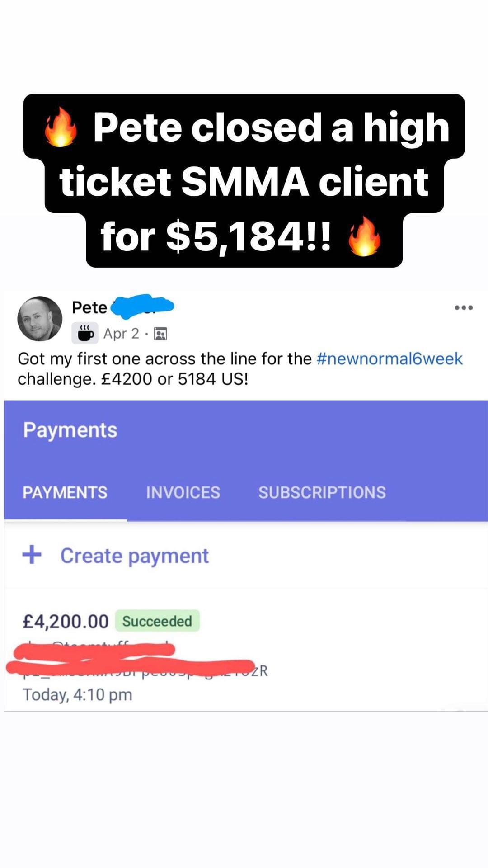The width and height of the screenshot is (488, 868).
Task: Click the black headline banner text
Action: (244, 181)
